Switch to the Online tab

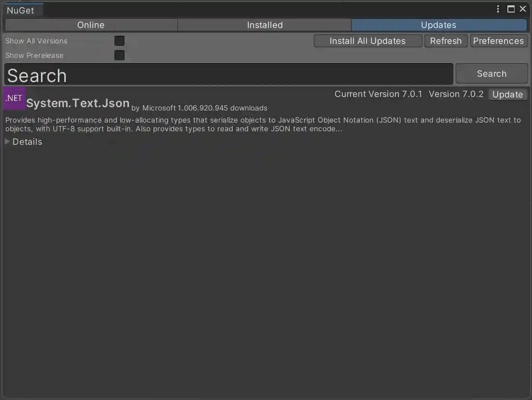click(x=90, y=25)
